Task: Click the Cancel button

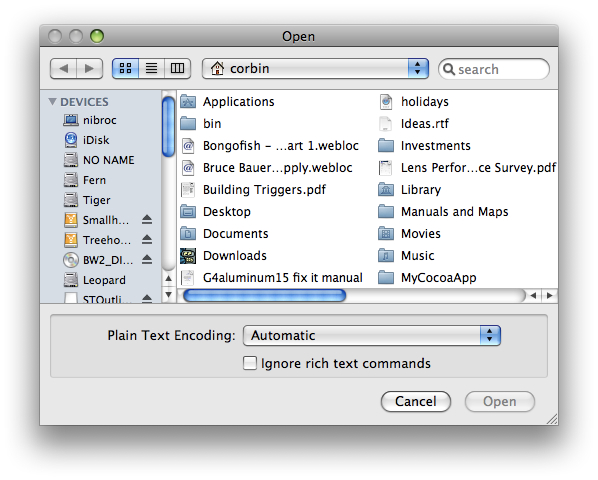Action: pyautogui.click(x=416, y=401)
